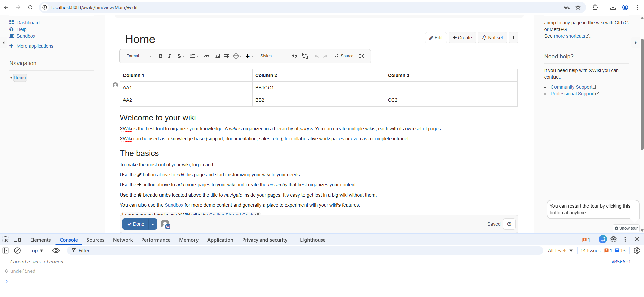Apply italic formatting to text

(170, 56)
